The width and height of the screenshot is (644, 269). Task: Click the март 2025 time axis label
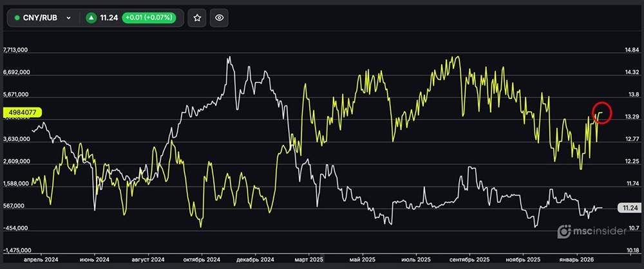click(x=310, y=260)
